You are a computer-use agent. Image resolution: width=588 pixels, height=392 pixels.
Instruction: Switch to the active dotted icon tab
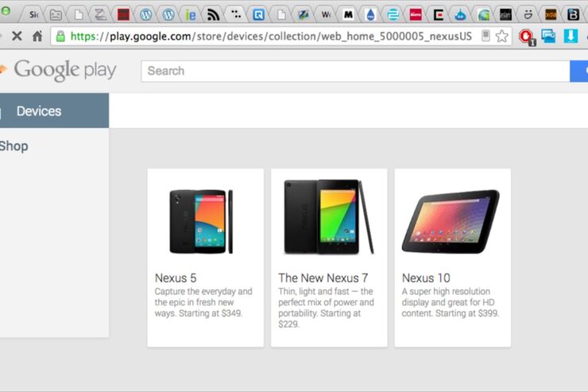click(x=236, y=14)
